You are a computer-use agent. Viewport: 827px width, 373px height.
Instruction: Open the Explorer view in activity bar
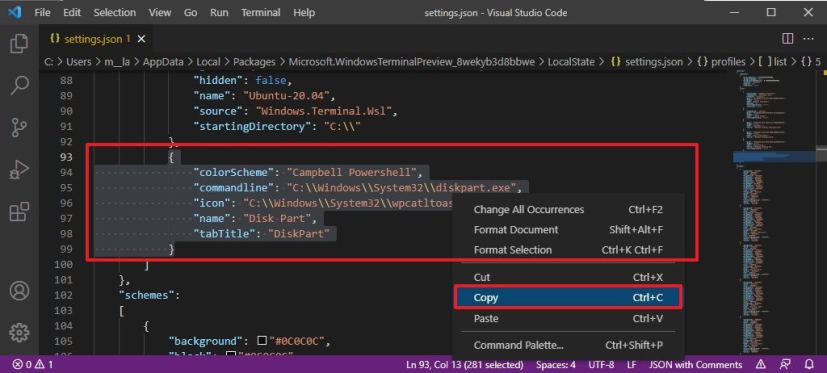pyautogui.click(x=19, y=44)
